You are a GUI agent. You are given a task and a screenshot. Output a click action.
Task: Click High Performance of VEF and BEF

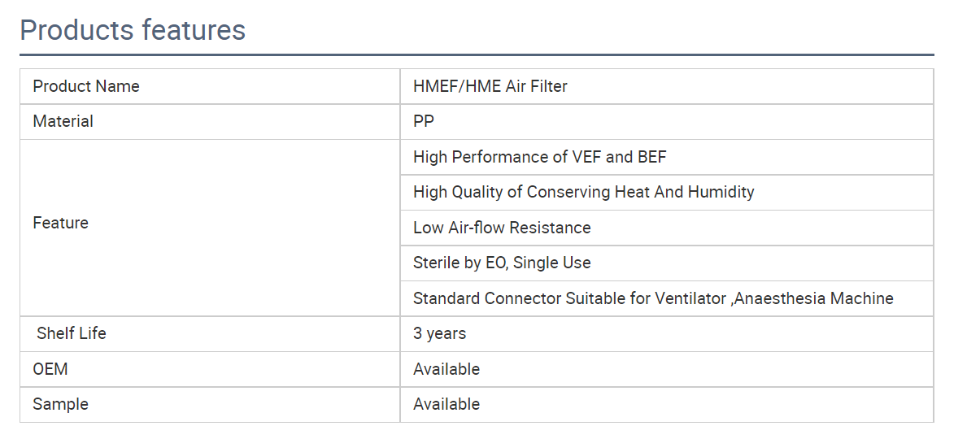click(540, 157)
